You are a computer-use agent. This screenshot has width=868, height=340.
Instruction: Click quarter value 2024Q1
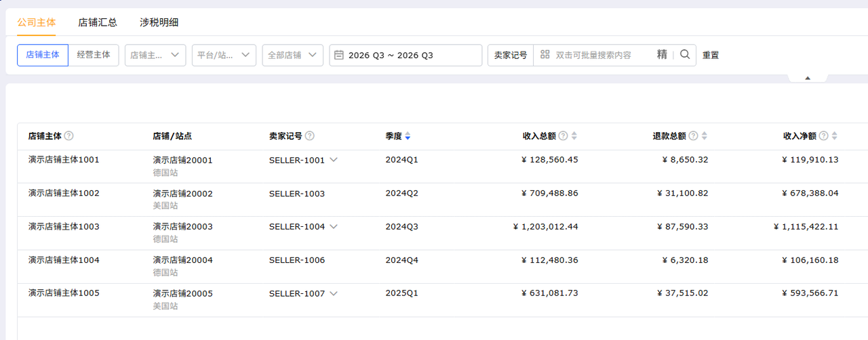coord(402,160)
